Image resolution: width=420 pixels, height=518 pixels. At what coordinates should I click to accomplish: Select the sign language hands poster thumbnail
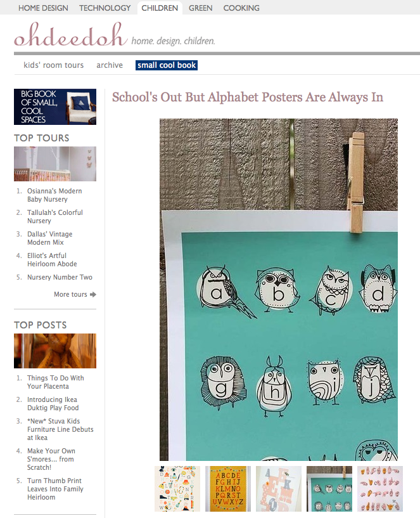380,489
